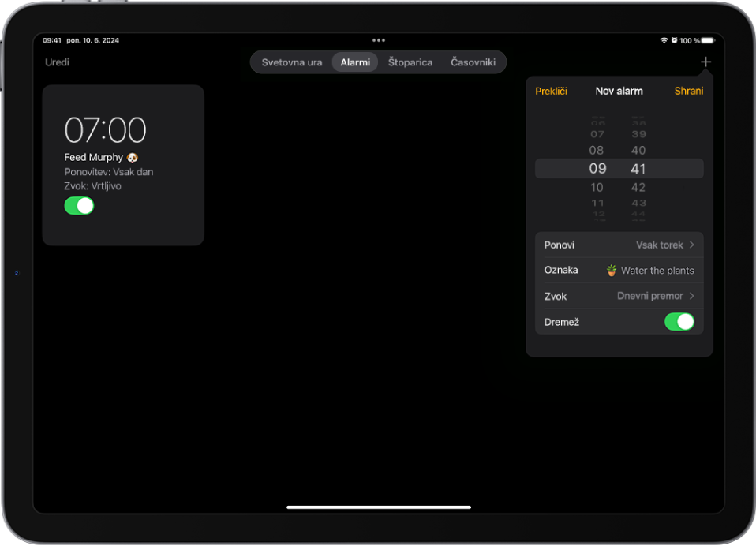Viewport: 756px width, 546px height.
Task: Select hour 07 in picker wheel
Action: coord(597,134)
